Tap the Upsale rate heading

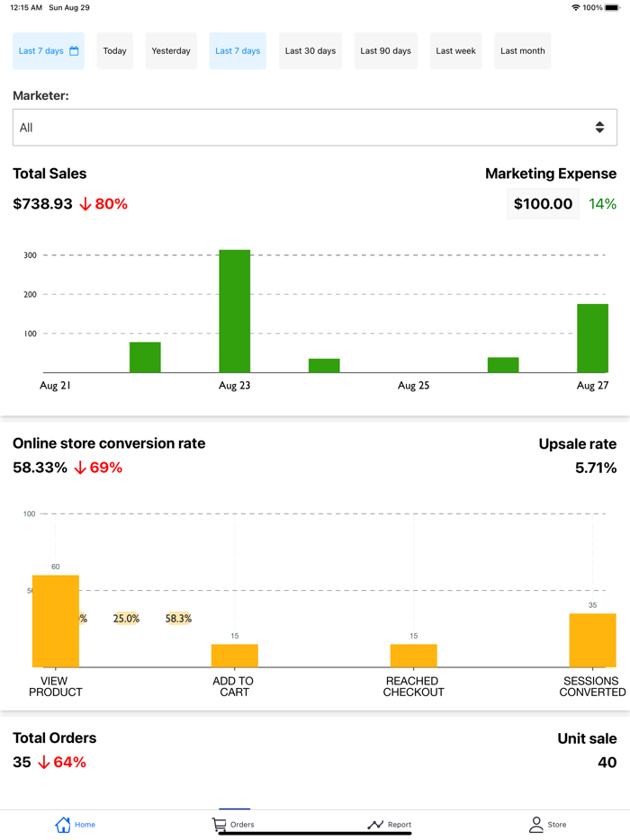pyautogui.click(x=578, y=444)
